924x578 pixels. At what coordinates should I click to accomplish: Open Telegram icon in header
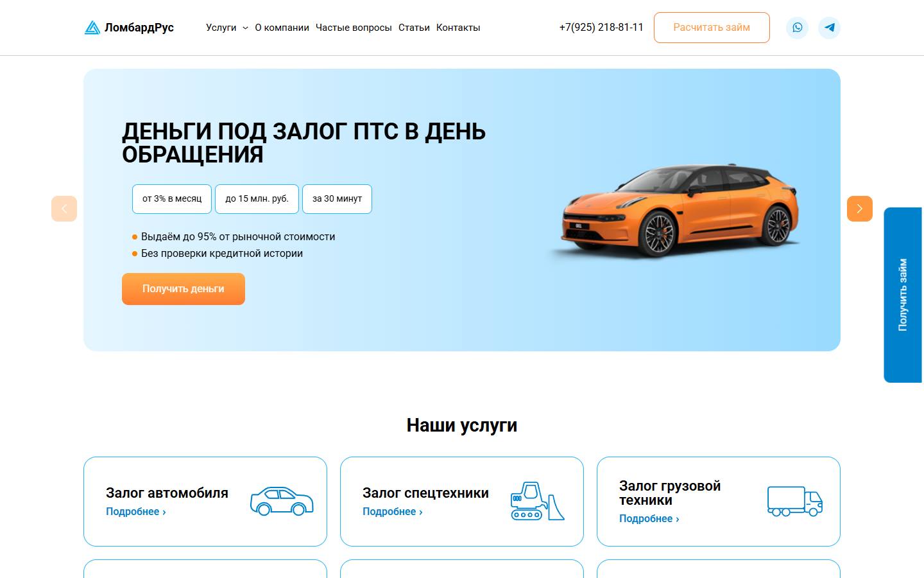(x=829, y=28)
